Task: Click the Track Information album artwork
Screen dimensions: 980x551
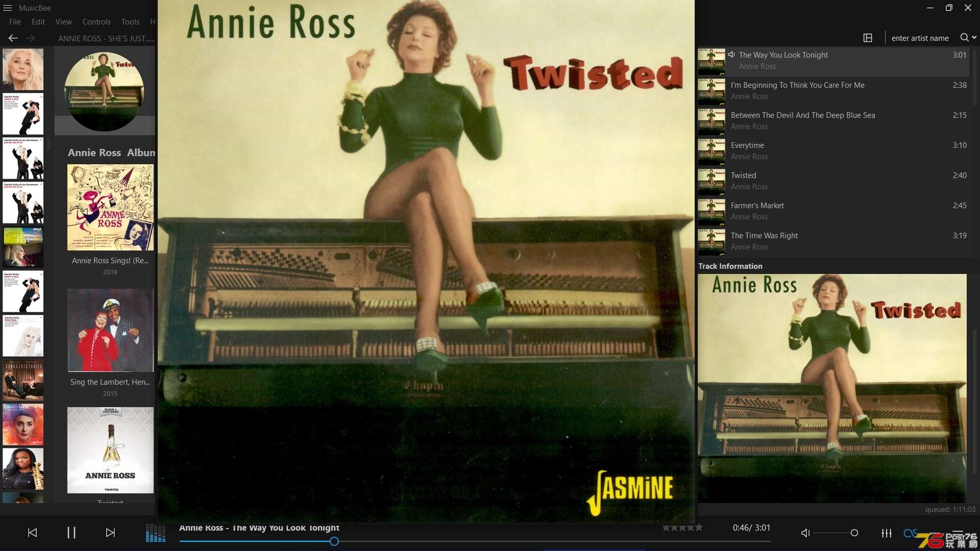Action: tap(832, 388)
